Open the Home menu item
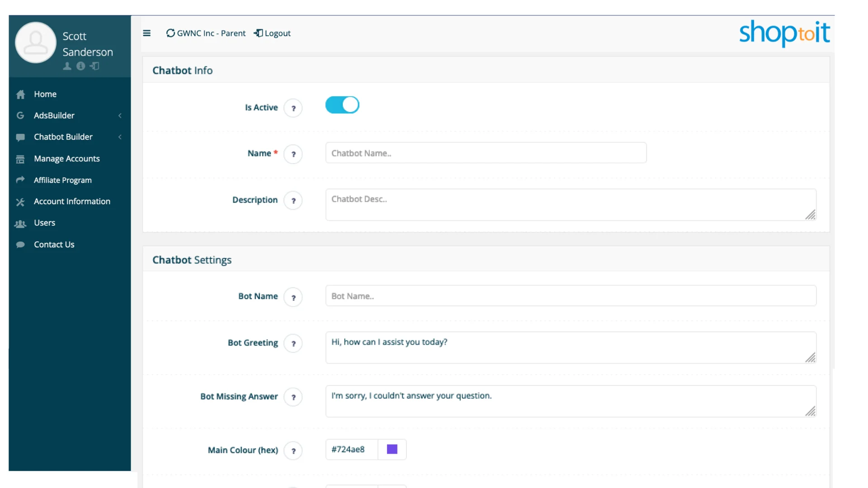The image size is (868, 488). (x=45, y=94)
